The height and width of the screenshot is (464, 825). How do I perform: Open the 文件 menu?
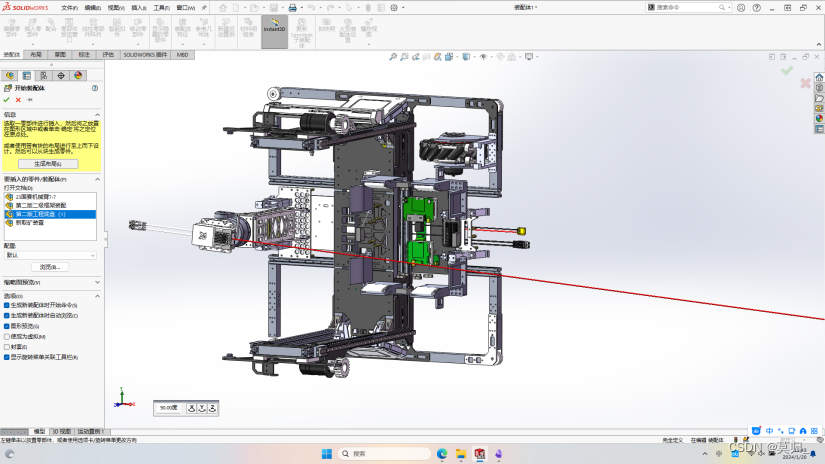[x=69, y=8]
